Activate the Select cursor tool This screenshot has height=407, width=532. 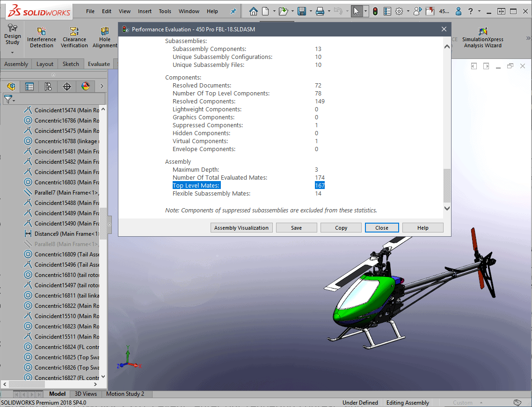(356, 11)
